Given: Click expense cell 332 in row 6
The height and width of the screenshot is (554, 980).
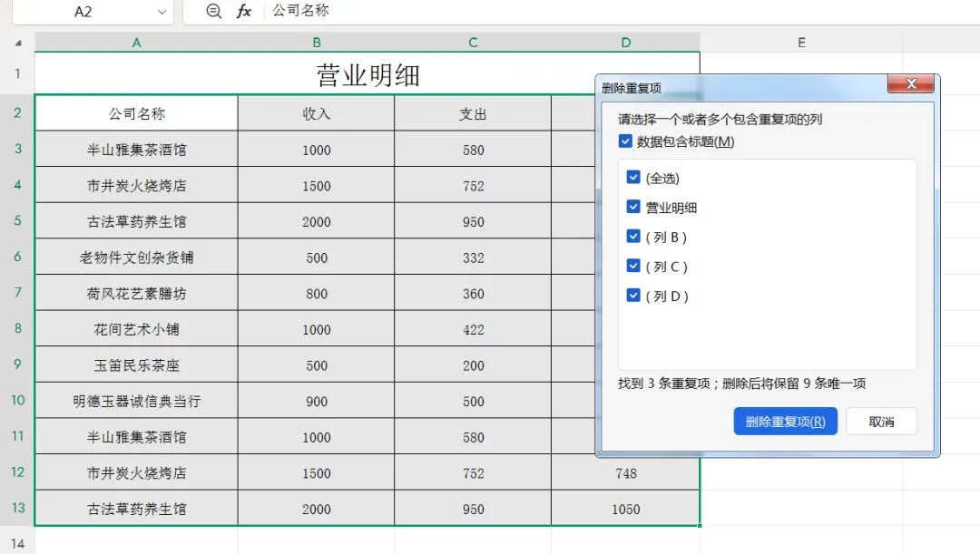Looking at the screenshot, I should (x=473, y=258).
